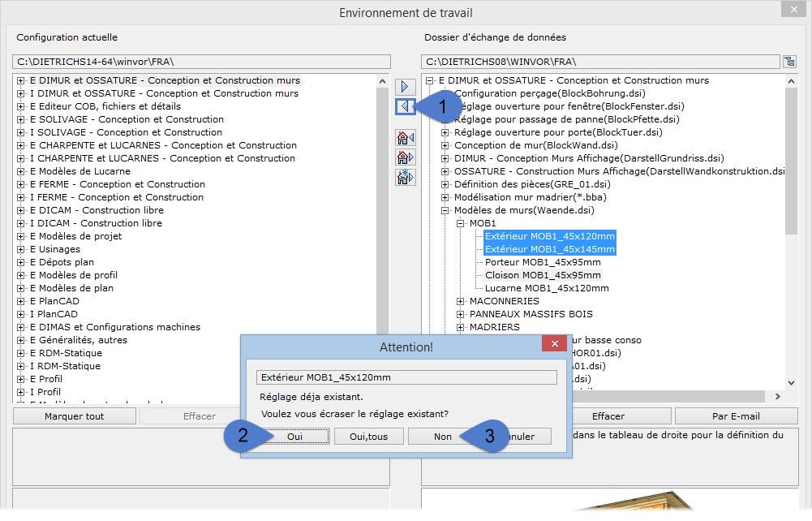Click the 'Oui,tous' button
The width and height of the screenshot is (812, 521).
pyautogui.click(x=368, y=437)
